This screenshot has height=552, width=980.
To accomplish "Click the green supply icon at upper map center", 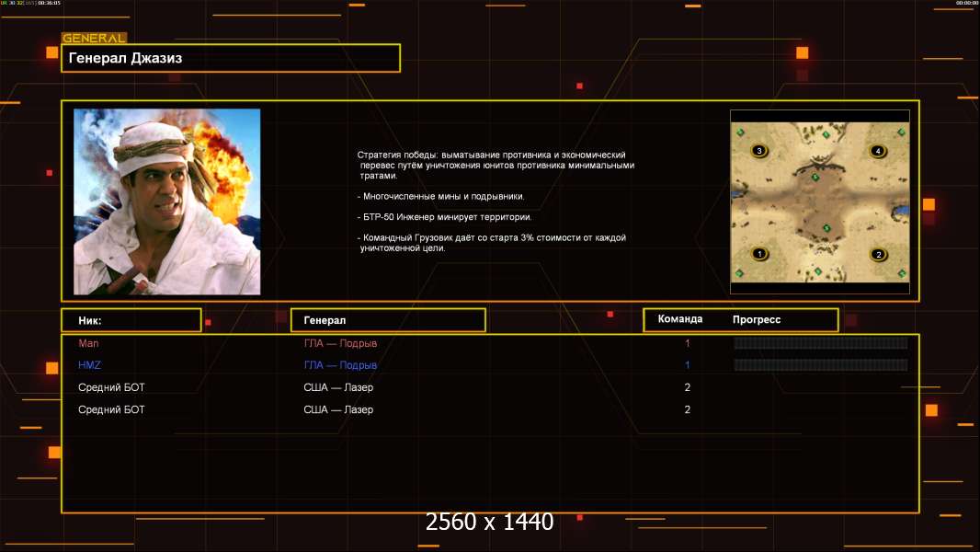I will [x=815, y=176].
